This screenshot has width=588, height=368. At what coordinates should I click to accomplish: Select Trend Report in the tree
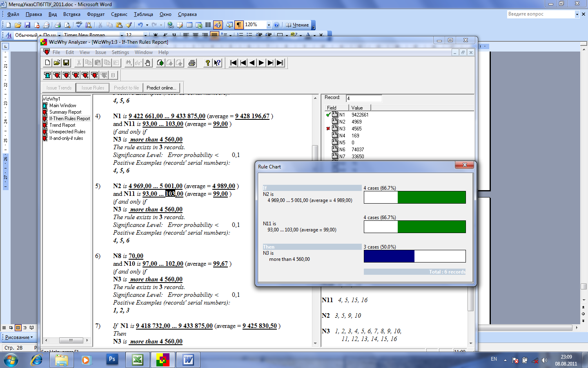[62, 125]
